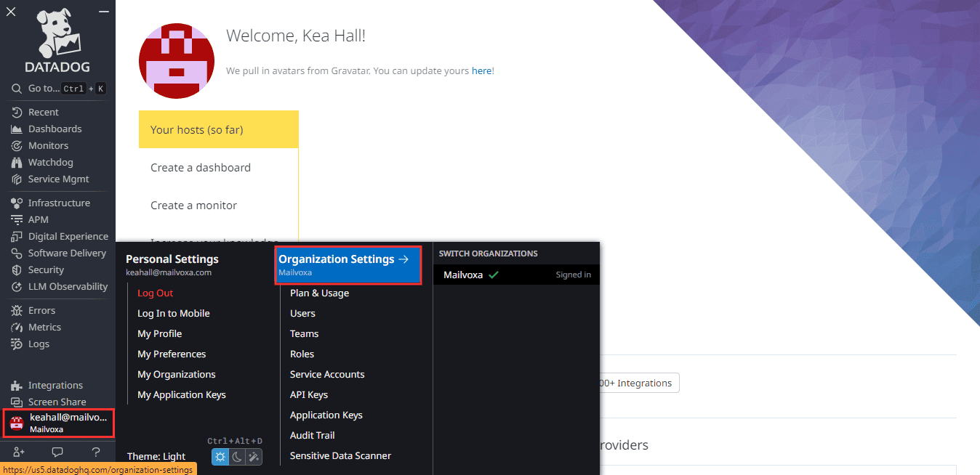
Task: Open the Logs icon
Action: pos(17,344)
